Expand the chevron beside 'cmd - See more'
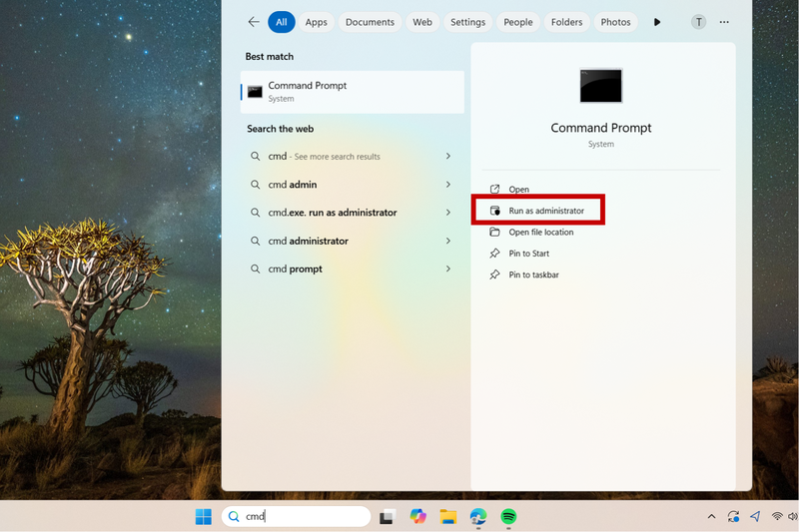799x532 pixels. (x=448, y=157)
